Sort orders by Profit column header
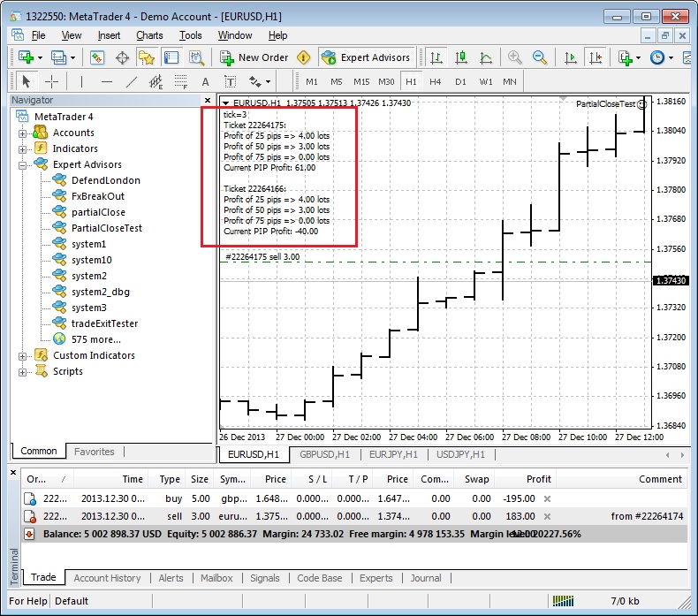This screenshot has width=698, height=616. point(526,479)
